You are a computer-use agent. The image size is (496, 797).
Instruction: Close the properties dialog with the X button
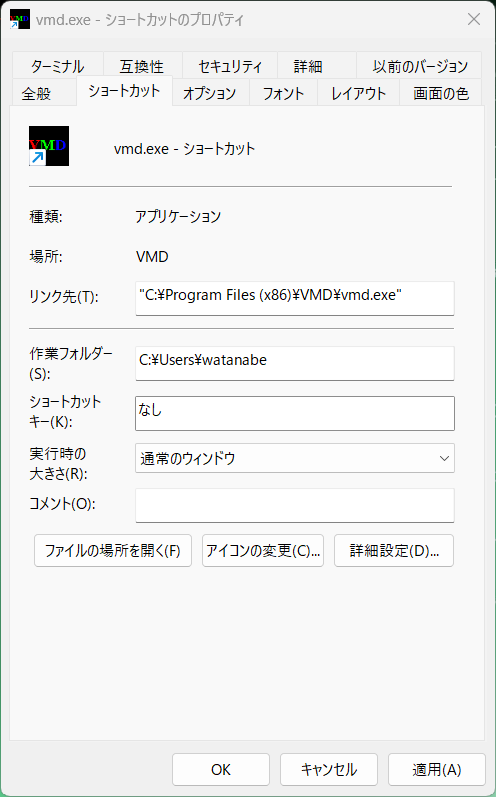[474, 19]
